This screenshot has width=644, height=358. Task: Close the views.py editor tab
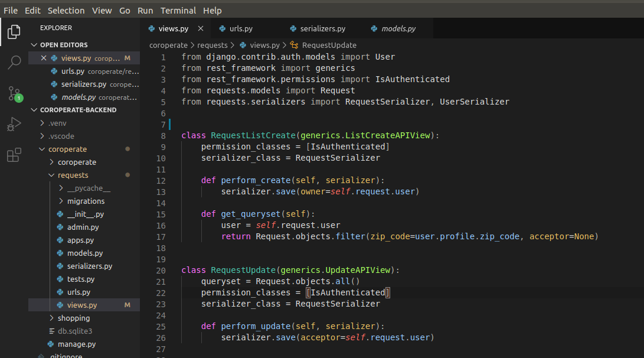click(201, 28)
